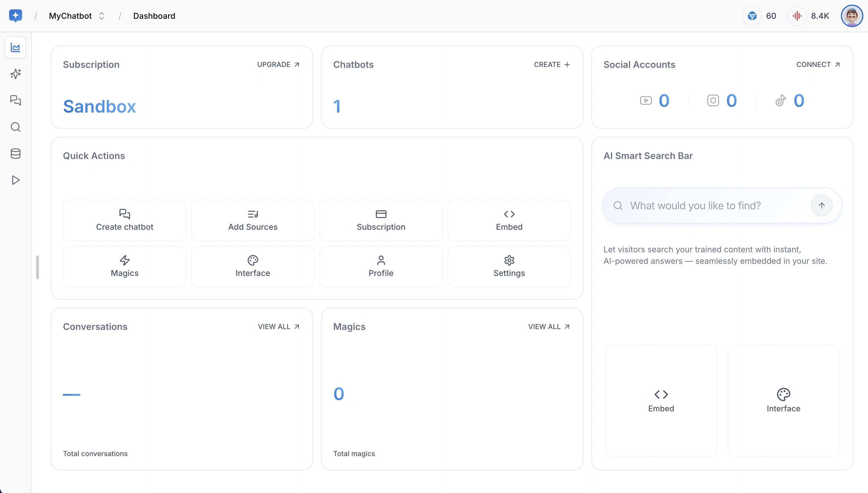Open the conversations sidebar icon
The height and width of the screenshot is (493, 868).
(x=16, y=100)
